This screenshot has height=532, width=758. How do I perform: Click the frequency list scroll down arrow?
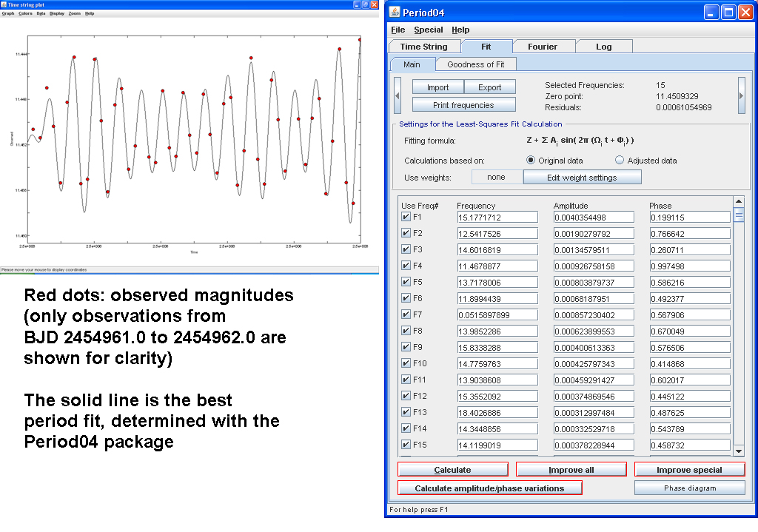738,451
